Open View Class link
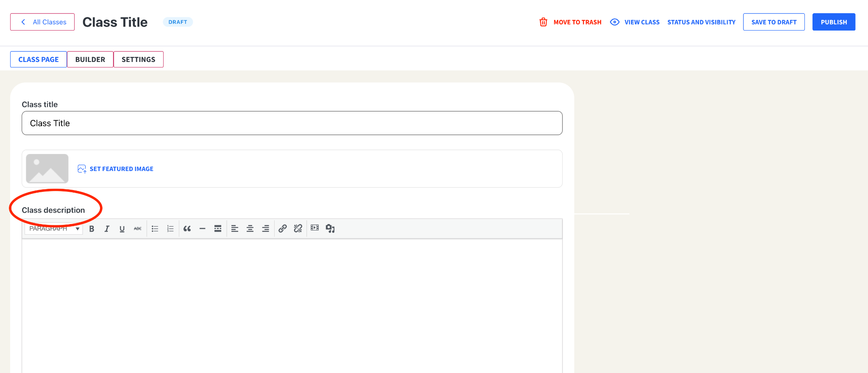The image size is (868, 373). pos(642,22)
